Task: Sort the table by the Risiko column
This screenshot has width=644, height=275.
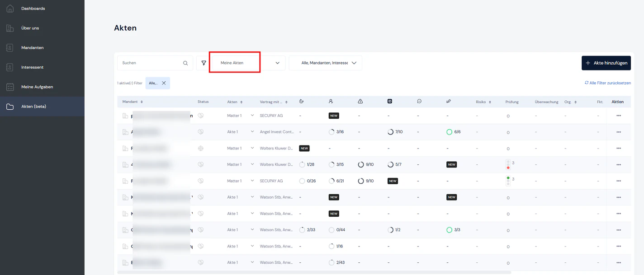Action: tap(483, 102)
